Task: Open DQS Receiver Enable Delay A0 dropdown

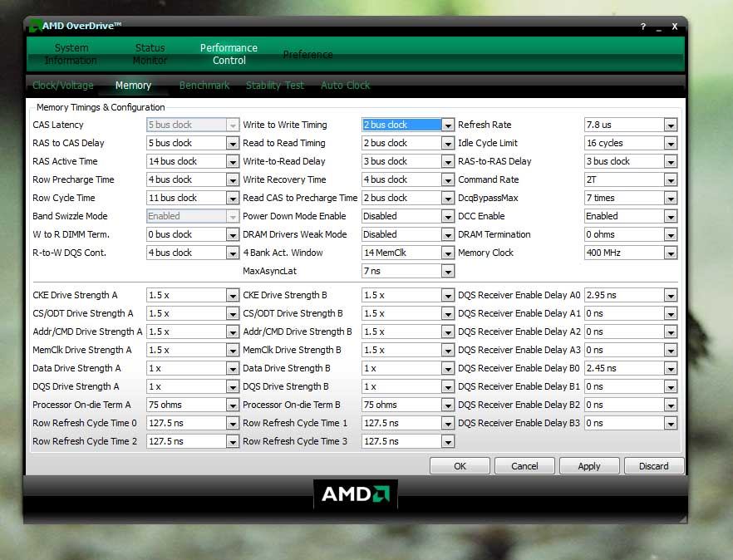Action: pos(671,295)
